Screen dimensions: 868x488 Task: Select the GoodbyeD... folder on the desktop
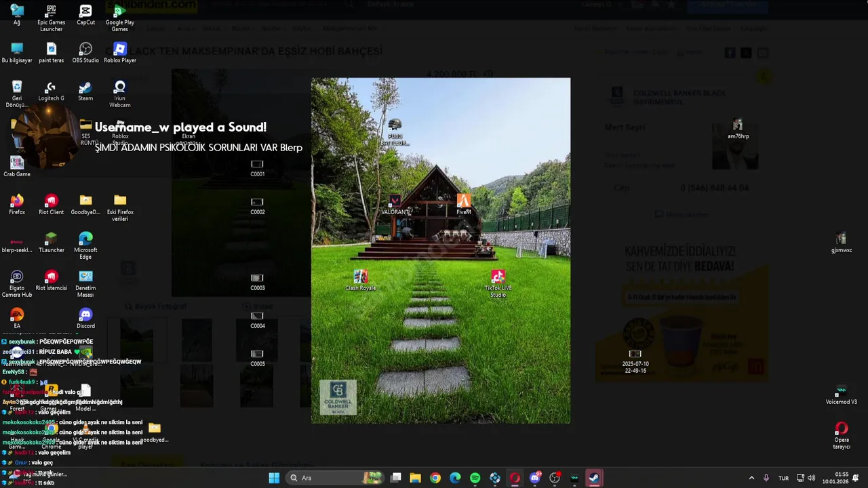(85, 205)
